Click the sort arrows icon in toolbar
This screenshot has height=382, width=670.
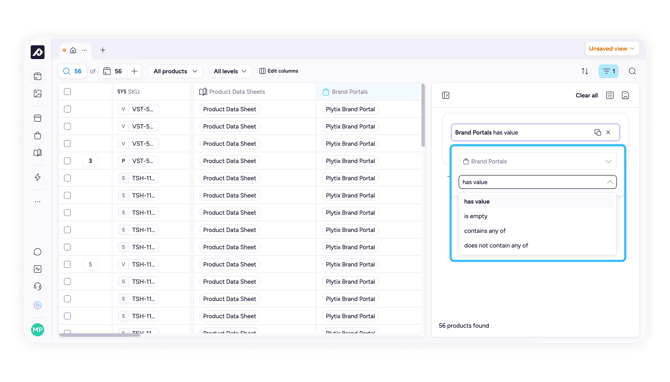click(585, 71)
